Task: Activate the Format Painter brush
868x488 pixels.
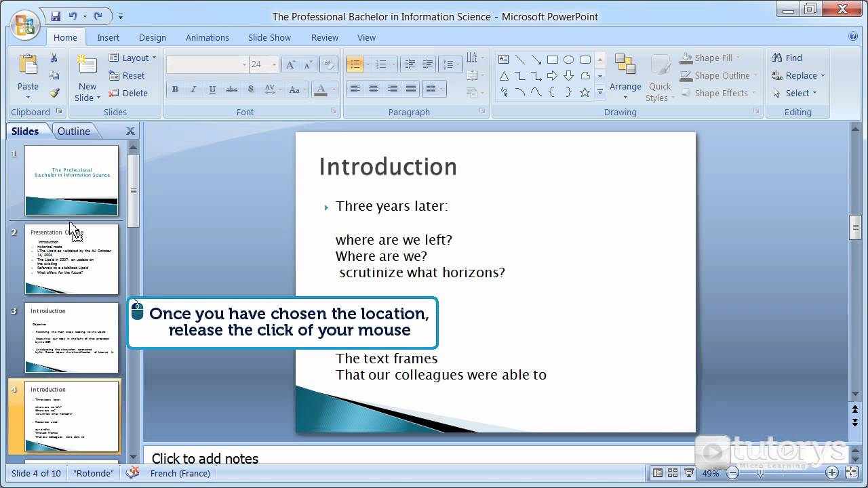Action: click(x=54, y=93)
